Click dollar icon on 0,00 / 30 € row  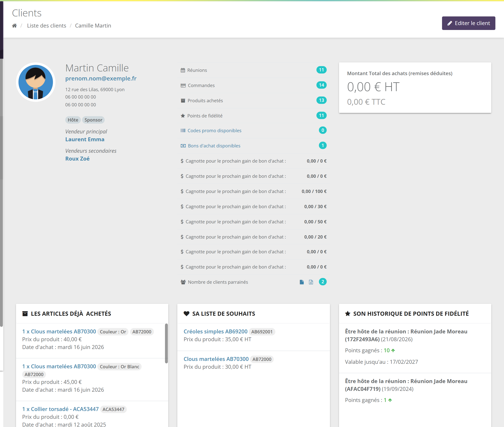182,207
